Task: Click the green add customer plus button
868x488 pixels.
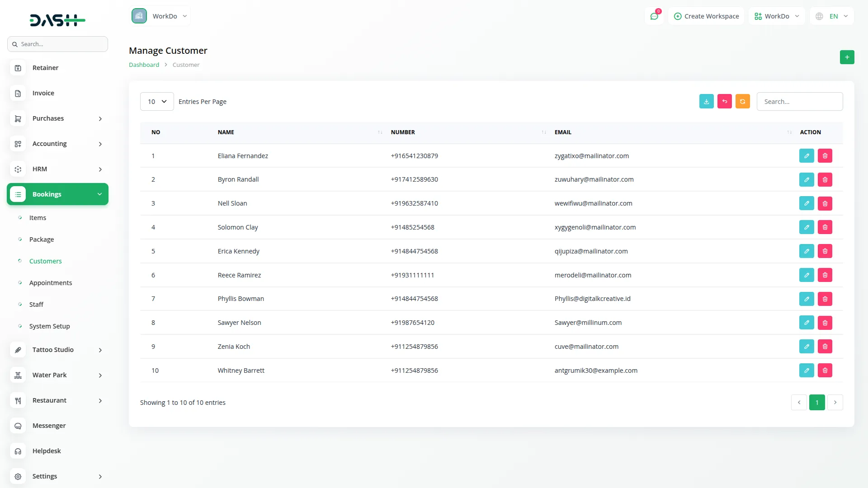Action: (847, 57)
